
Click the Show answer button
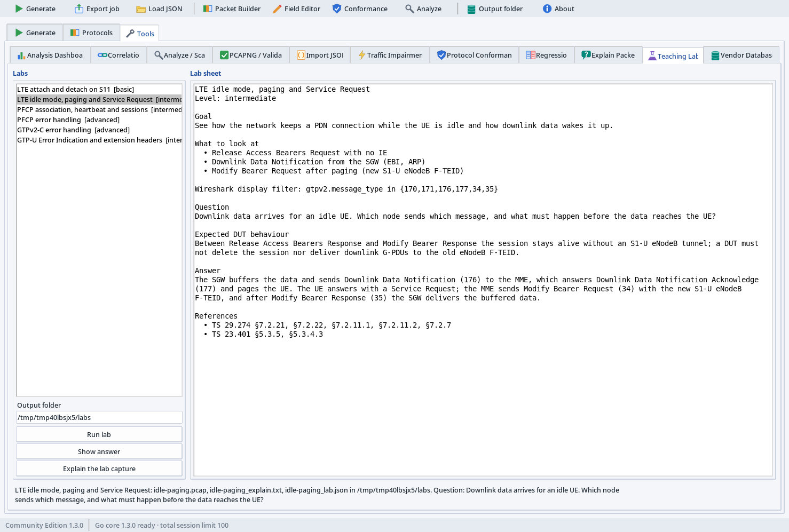pos(99,451)
